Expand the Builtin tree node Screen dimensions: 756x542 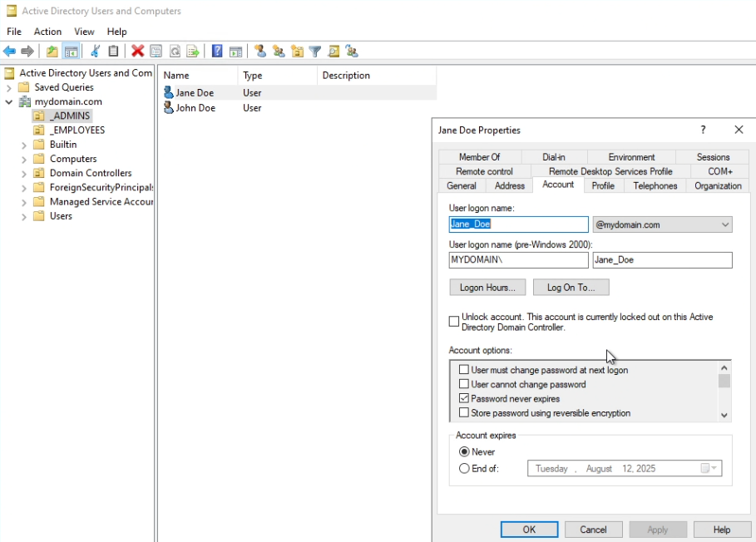[23, 145]
